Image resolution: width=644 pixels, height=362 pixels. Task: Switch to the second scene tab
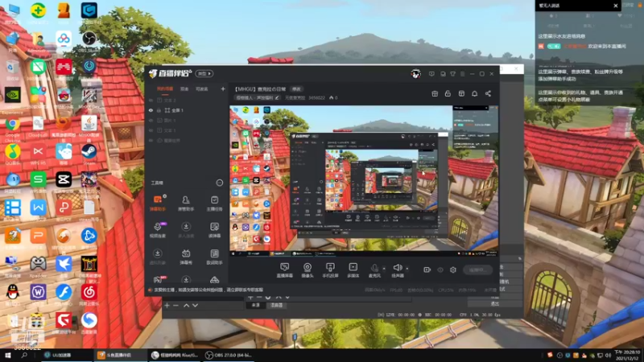pos(184,89)
